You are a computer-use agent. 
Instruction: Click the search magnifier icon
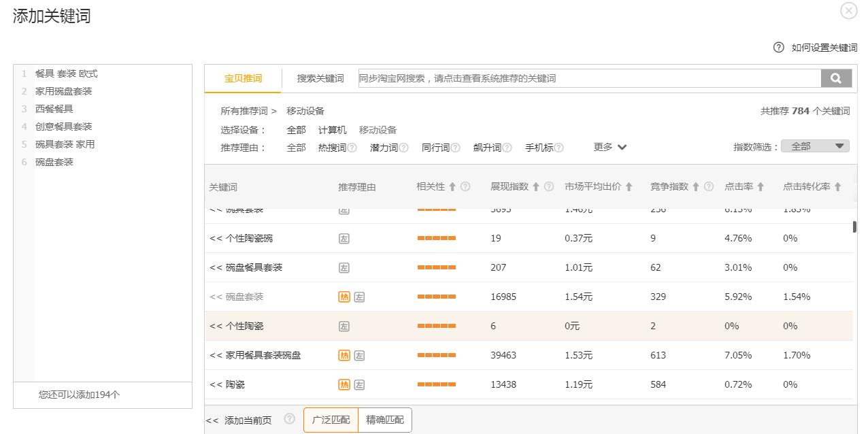point(836,78)
